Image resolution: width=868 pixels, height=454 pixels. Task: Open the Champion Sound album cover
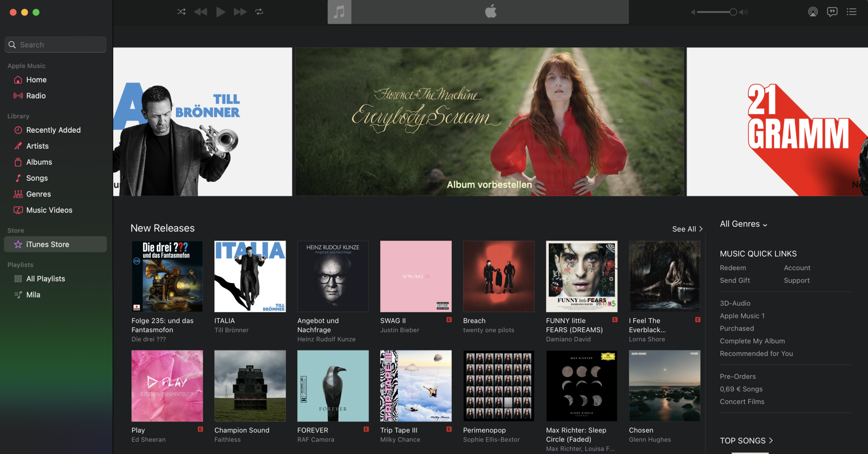pos(250,386)
